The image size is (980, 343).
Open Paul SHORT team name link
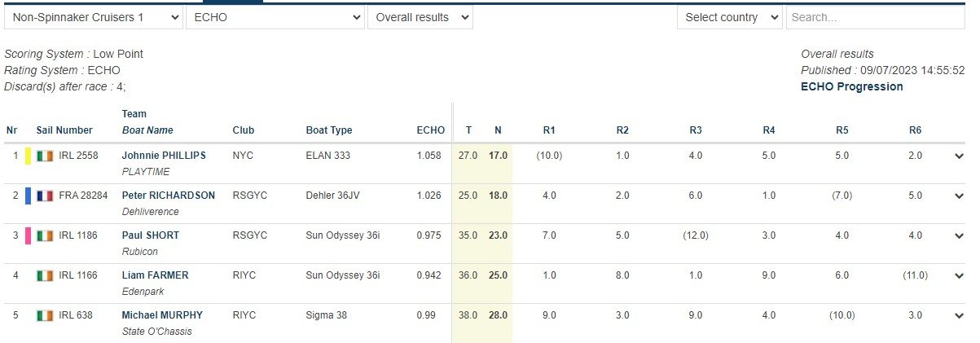(x=151, y=235)
